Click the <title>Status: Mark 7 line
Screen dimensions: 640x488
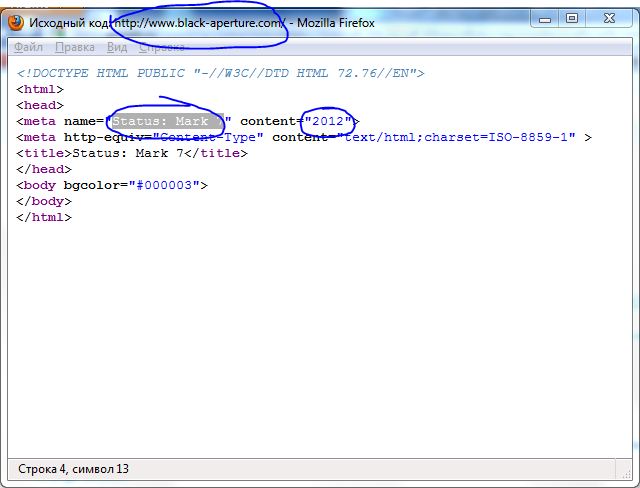coord(132,153)
